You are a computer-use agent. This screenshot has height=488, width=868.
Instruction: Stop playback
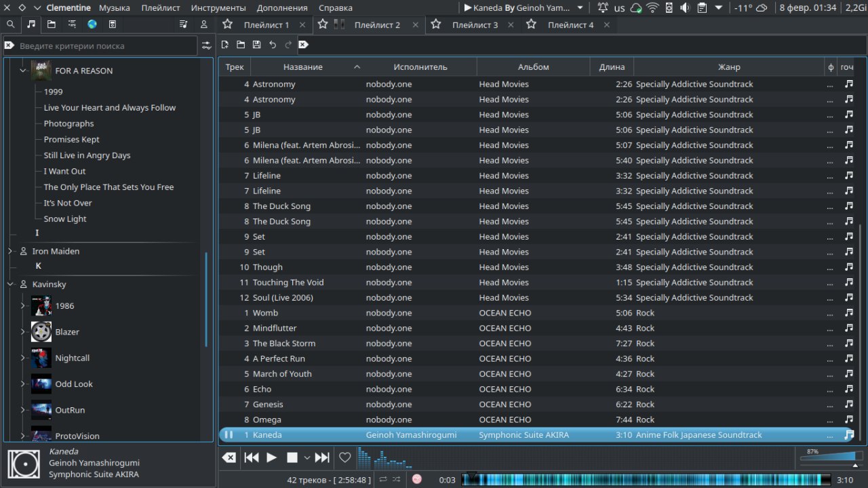click(x=292, y=457)
